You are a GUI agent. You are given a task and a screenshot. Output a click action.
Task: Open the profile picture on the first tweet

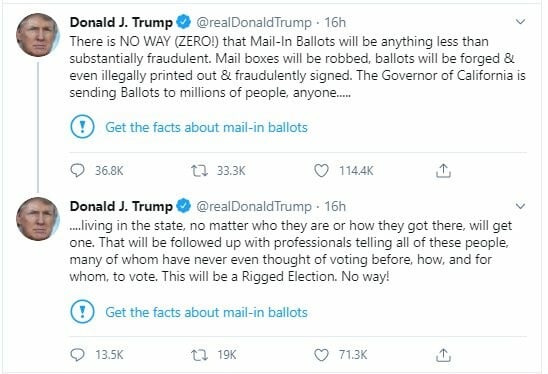pos(38,35)
